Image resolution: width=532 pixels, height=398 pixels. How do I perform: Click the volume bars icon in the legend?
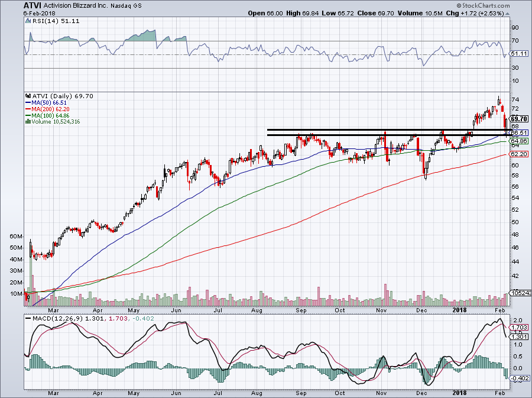(x=28, y=121)
